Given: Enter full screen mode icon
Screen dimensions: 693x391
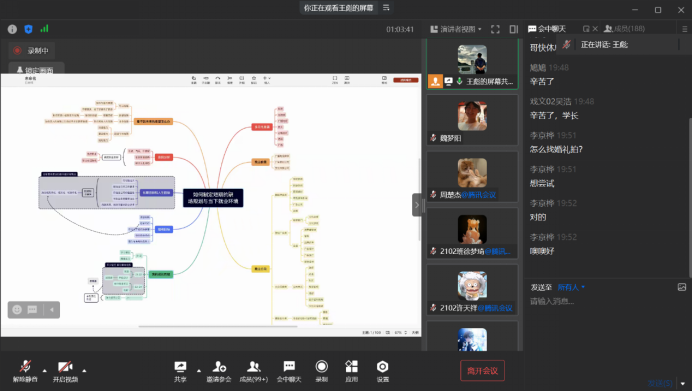Looking at the screenshot, I should [495, 29].
